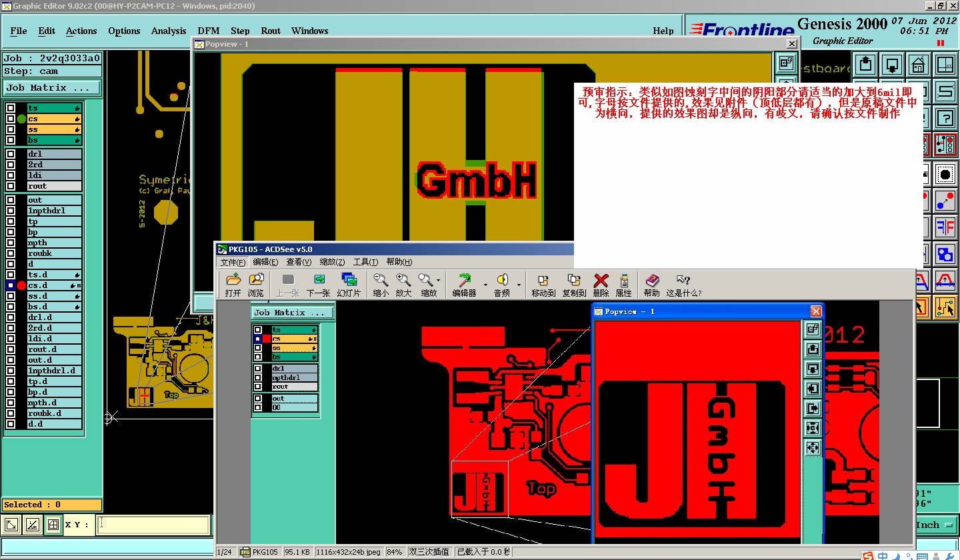Click 复制到 (Copy to) in ACDSee toolbar
Screen dimensions: 960x560
coord(573,285)
